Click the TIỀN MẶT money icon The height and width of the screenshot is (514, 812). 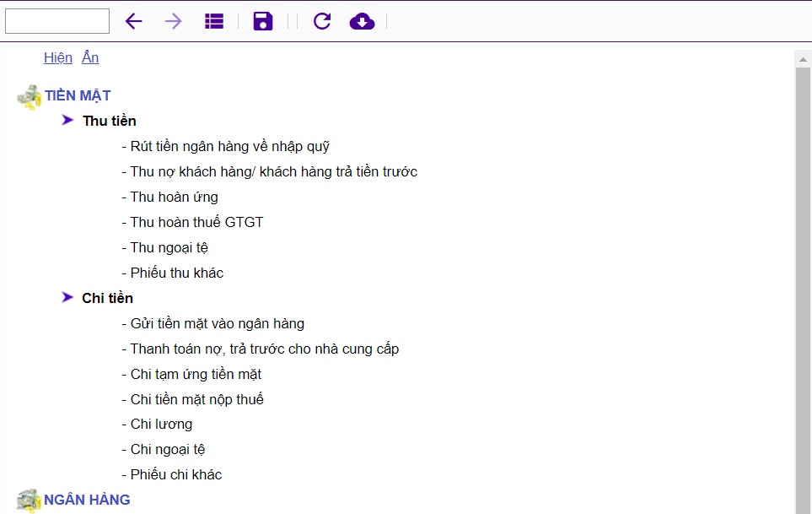point(29,97)
